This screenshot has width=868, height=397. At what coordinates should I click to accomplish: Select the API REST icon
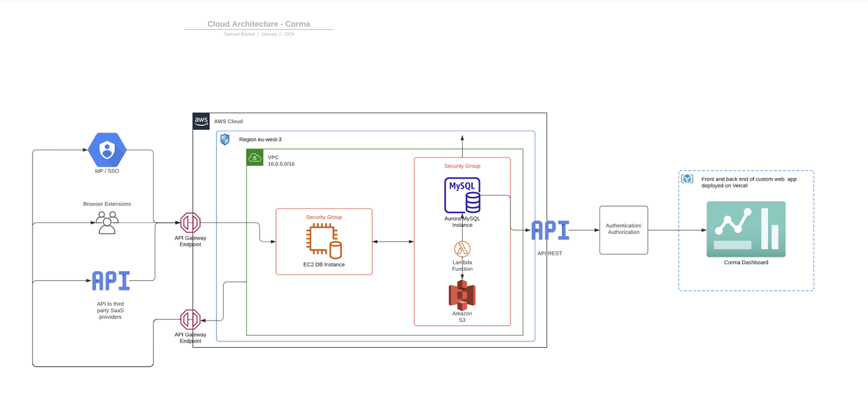tap(550, 230)
